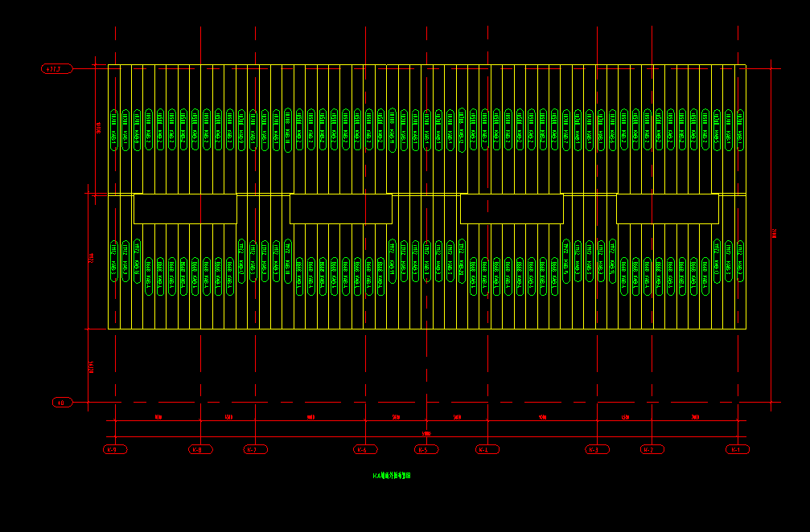Click the K-1 grid axis bubble
810x532 pixels.
click(x=738, y=449)
